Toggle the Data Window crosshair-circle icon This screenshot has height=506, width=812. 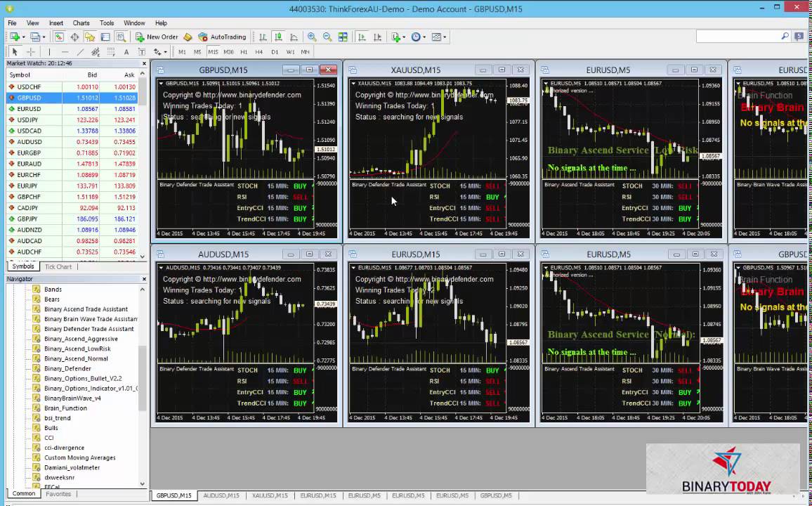point(74,37)
